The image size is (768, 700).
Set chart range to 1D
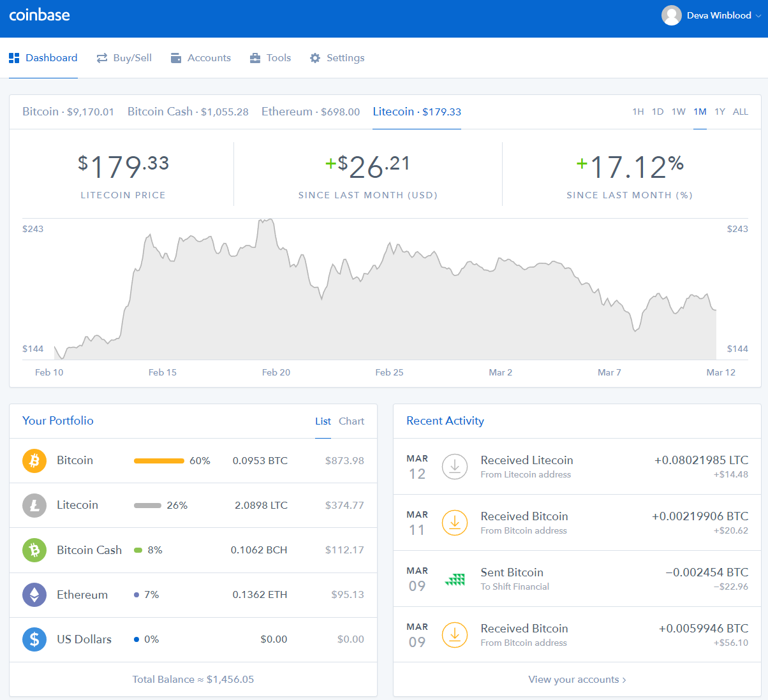pyautogui.click(x=658, y=112)
